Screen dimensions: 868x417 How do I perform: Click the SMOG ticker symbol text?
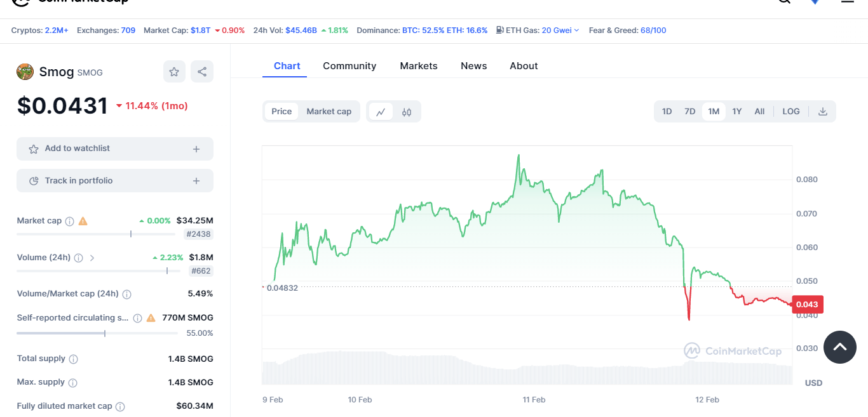(90, 73)
